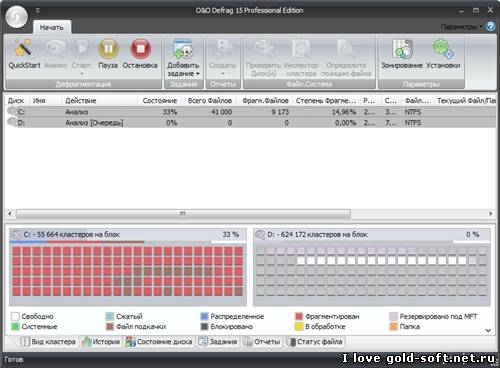
Task: Expand the legend with the chevron arrow
Action: click(488, 330)
